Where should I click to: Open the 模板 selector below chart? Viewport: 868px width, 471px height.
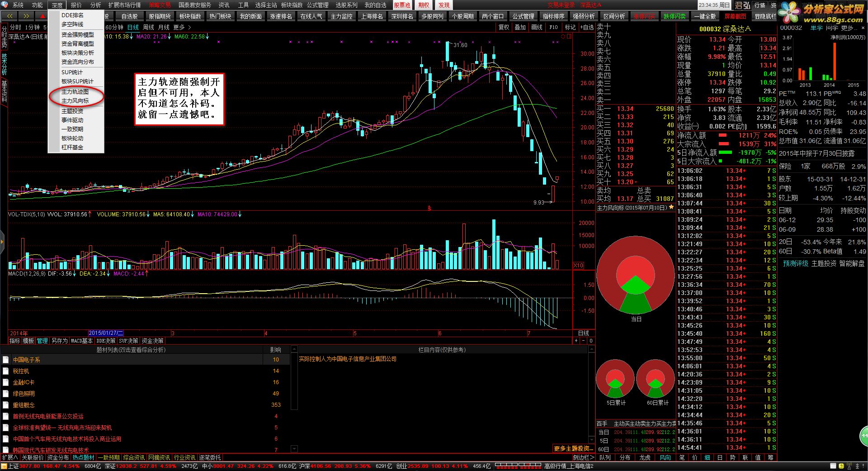coord(28,341)
